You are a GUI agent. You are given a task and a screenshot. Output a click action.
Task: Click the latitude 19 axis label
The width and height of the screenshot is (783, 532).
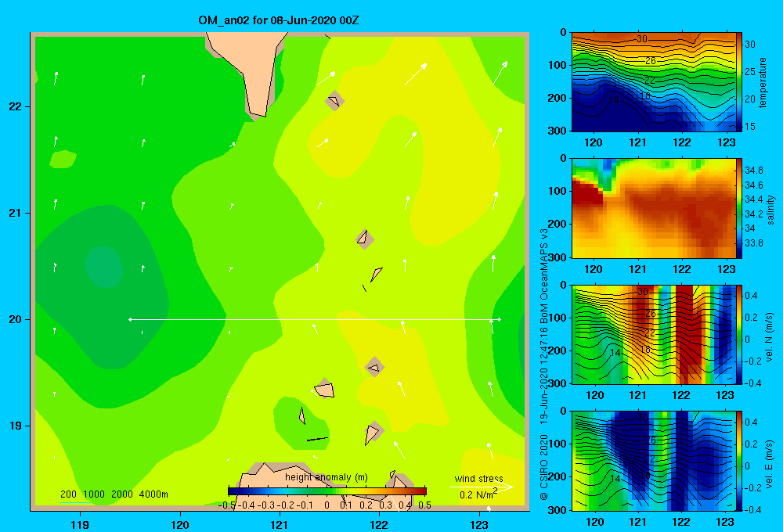point(16,426)
